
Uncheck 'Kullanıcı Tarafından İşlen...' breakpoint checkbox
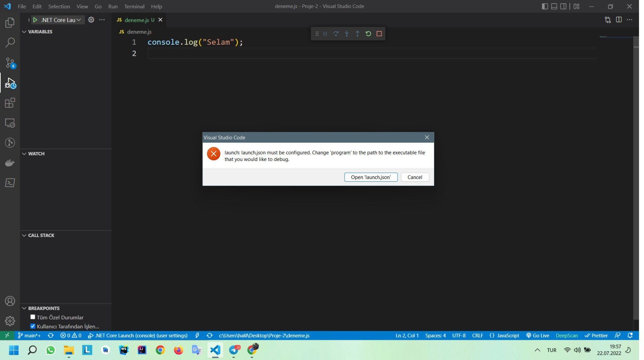tap(33, 326)
